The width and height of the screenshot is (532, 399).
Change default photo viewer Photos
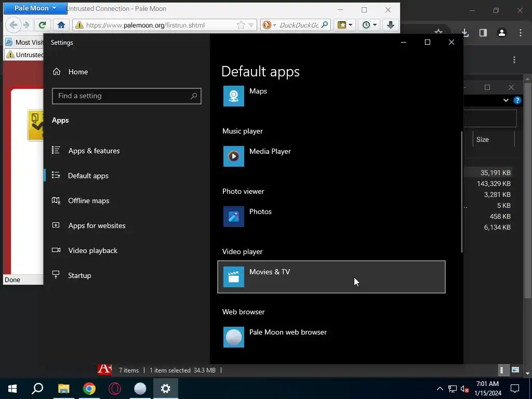pos(331,217)
